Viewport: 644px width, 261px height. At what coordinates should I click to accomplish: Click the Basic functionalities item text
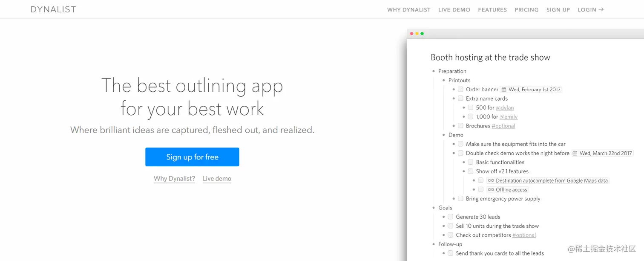coord(500,162)
